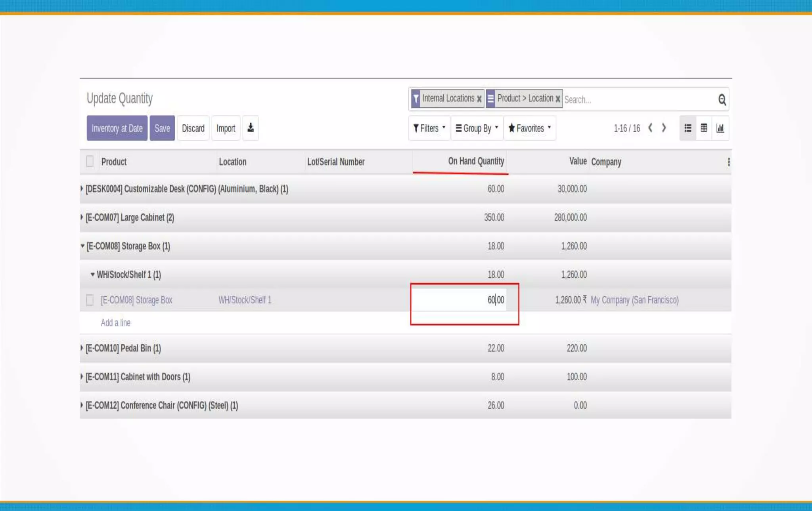Open the Group By dropdown
812x511 pixels.
point(477,128)
